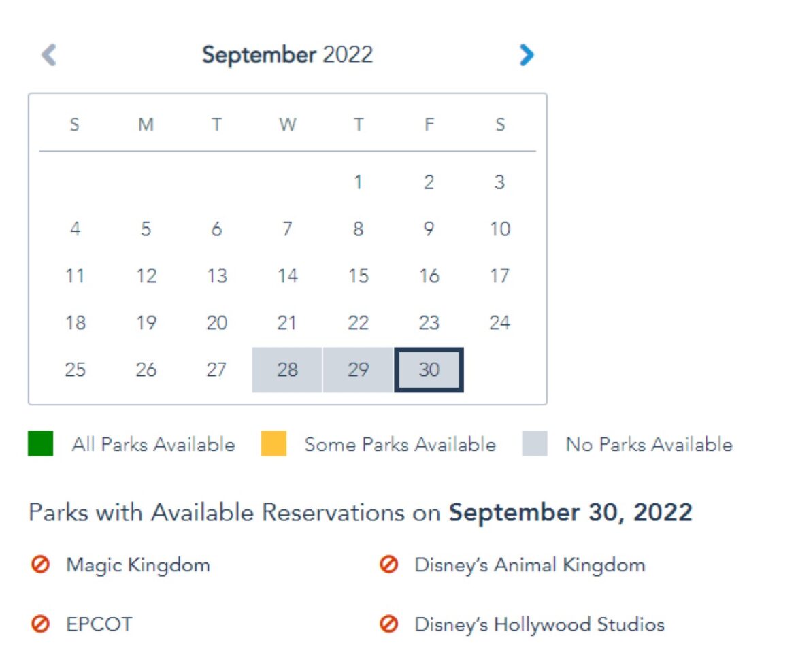Go to the previous month arrow

[x=48, y=55]
